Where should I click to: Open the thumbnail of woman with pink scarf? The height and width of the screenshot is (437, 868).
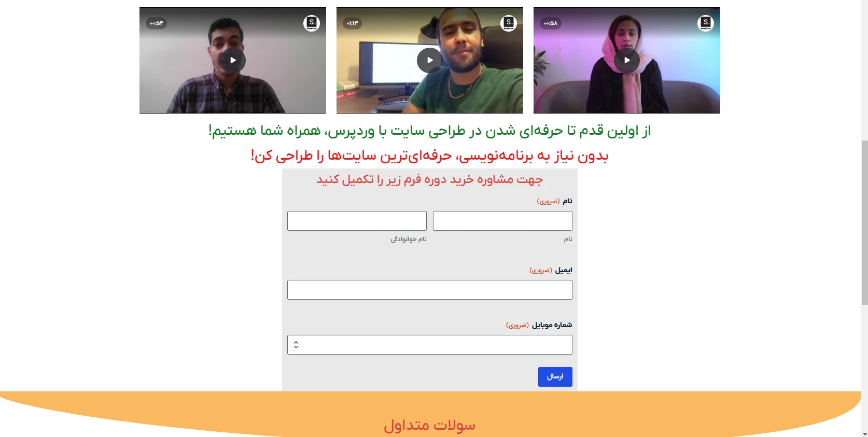[627, 60]
